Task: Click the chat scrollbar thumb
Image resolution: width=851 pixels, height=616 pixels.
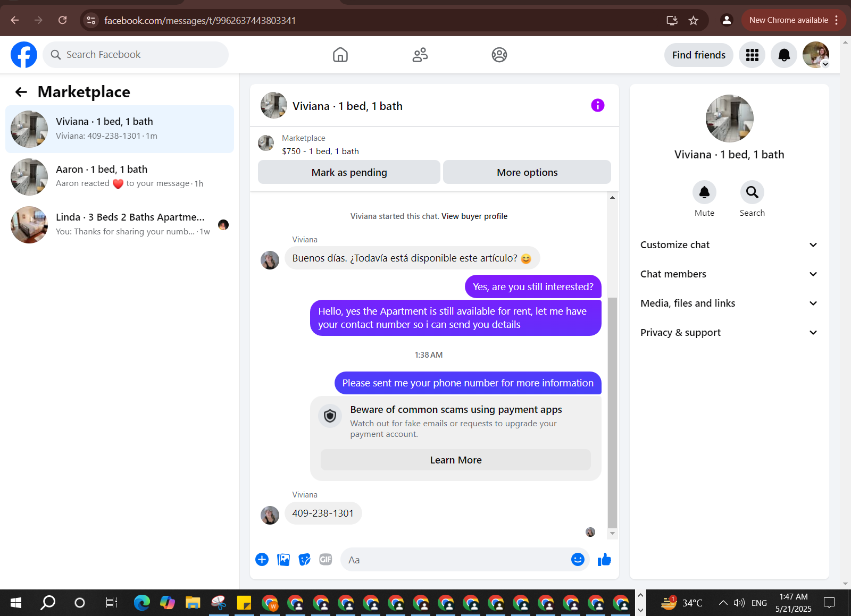Action: (612, 412)
